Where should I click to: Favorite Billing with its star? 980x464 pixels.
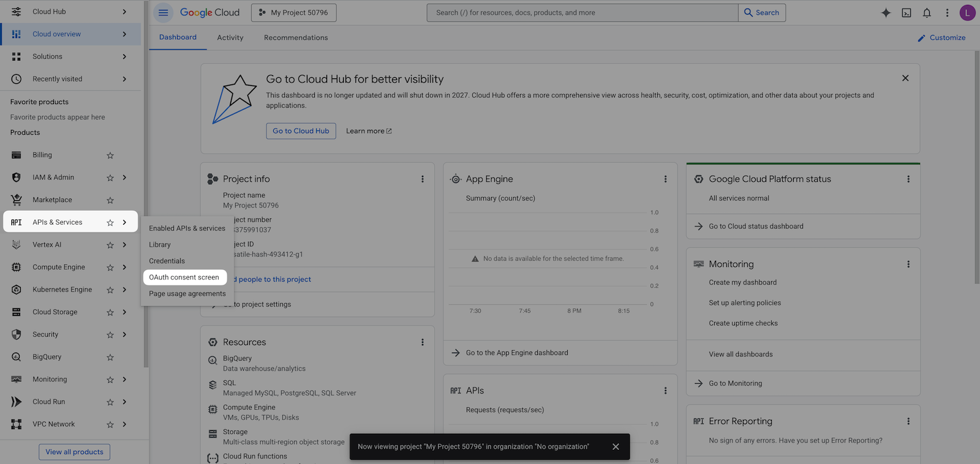[x=110, y=155]
